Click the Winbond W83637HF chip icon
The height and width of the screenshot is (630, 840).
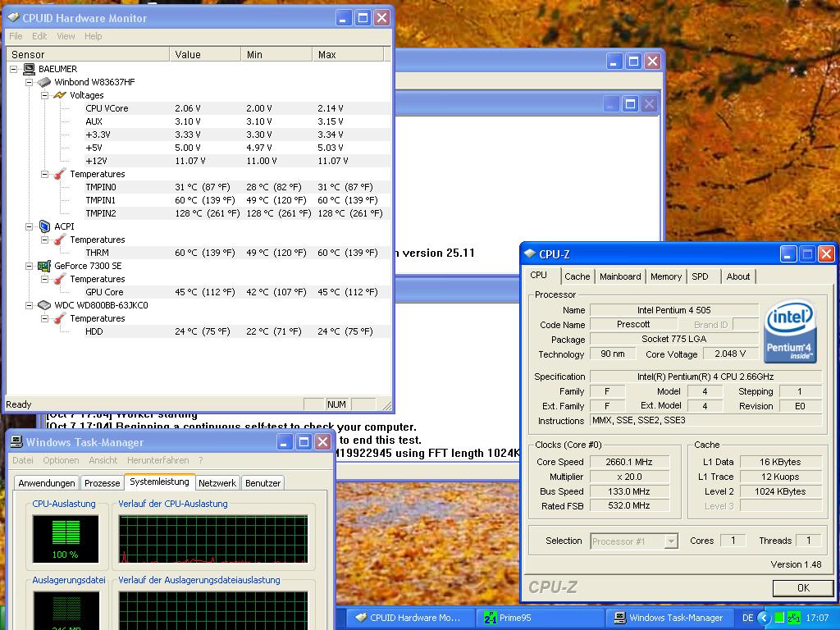44,82
